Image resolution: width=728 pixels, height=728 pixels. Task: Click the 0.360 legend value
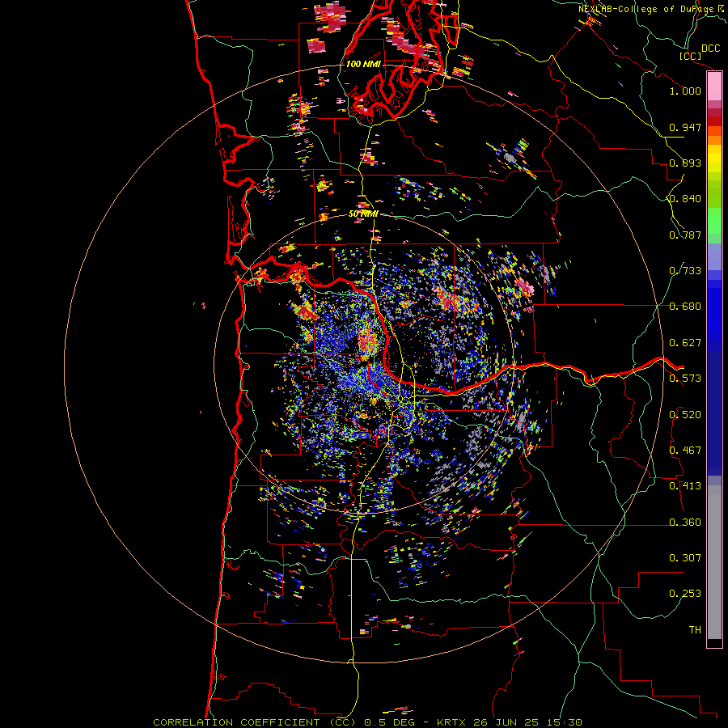(685, 523)
